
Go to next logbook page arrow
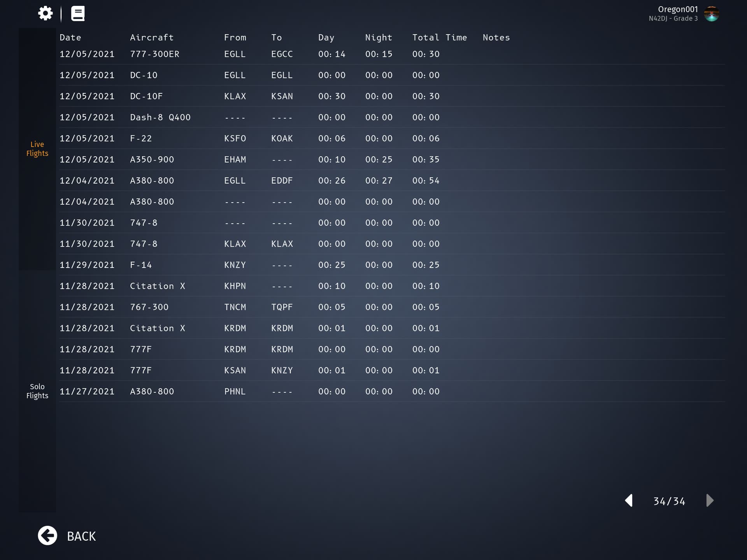click(x=710, y=500)
